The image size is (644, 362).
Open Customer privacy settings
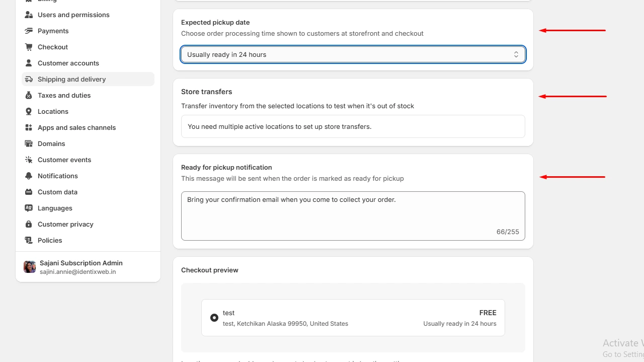[x=88, y=224]
